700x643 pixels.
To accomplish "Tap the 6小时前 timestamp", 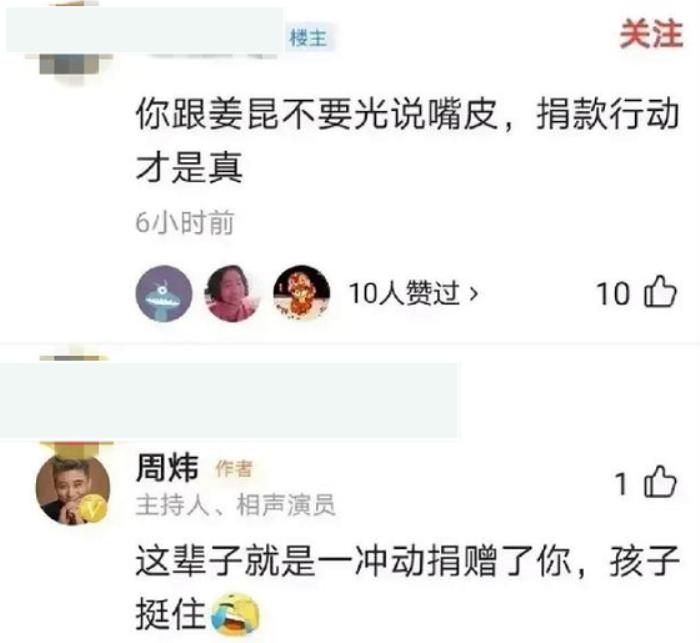I will [x=185, y=222].
